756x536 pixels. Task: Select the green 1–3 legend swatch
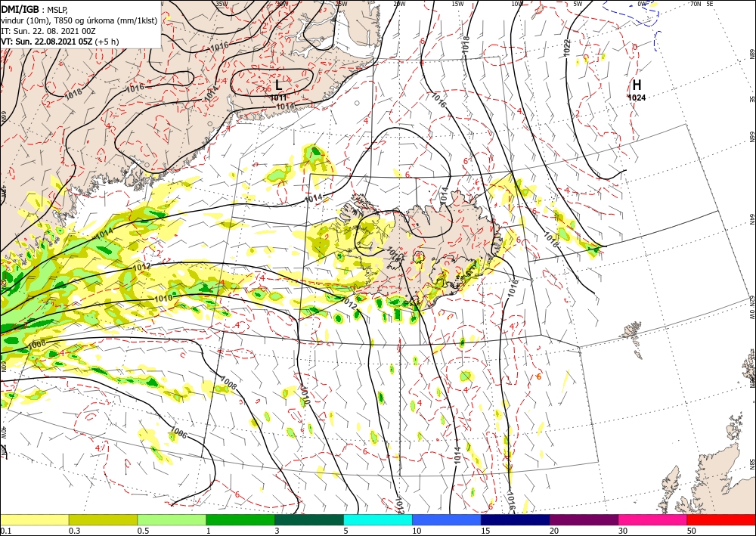tap(240, 519)
